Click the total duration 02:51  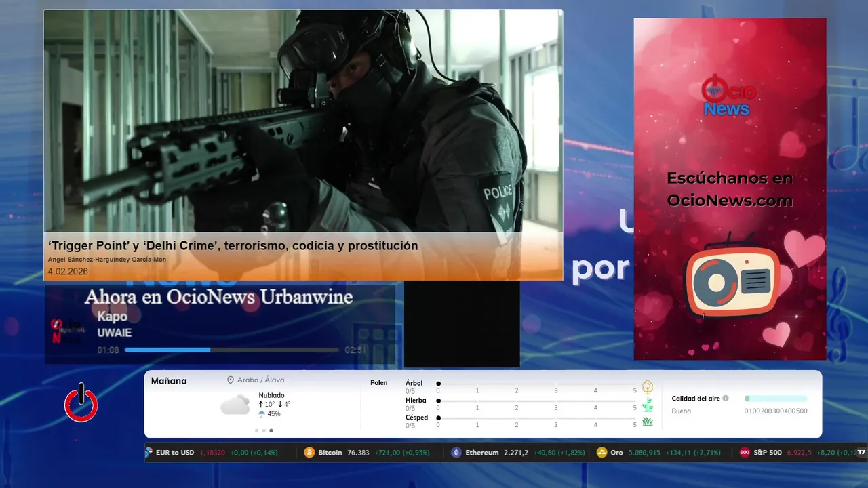pyautogui.click(x=355, y=350)
